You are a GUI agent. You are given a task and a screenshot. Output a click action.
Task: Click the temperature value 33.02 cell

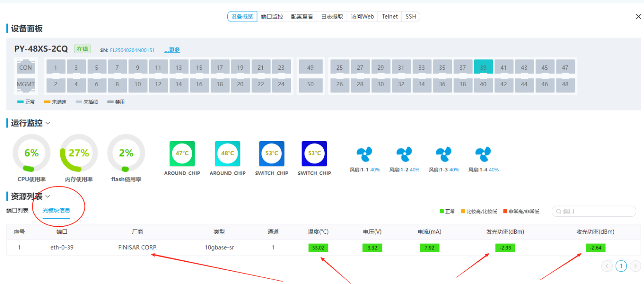click(x=318, y=248)
